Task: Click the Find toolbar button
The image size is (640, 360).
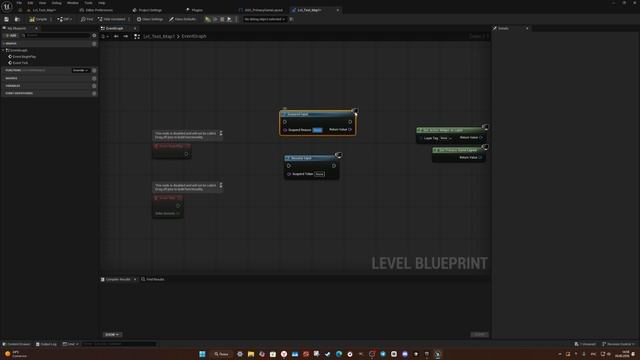Action: point(87,19)
